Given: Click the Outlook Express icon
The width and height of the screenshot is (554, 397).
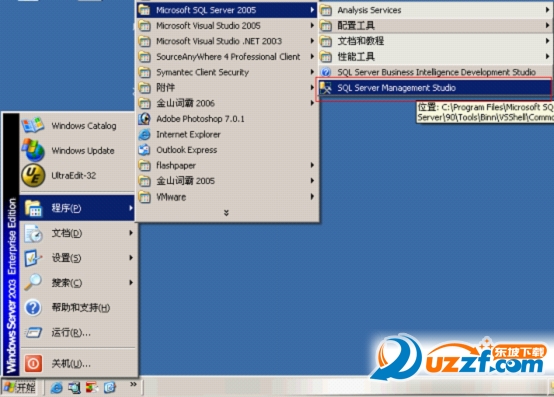Looking at the screenshot, I should tap(144, 150).
